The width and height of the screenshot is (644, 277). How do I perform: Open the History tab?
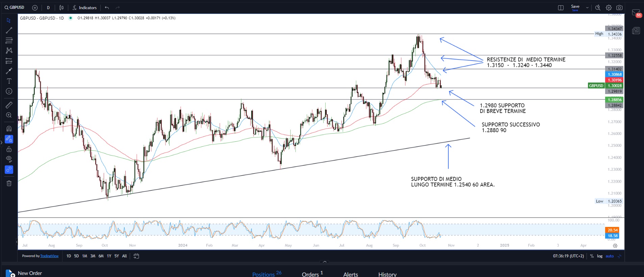[x=387, y=274]
